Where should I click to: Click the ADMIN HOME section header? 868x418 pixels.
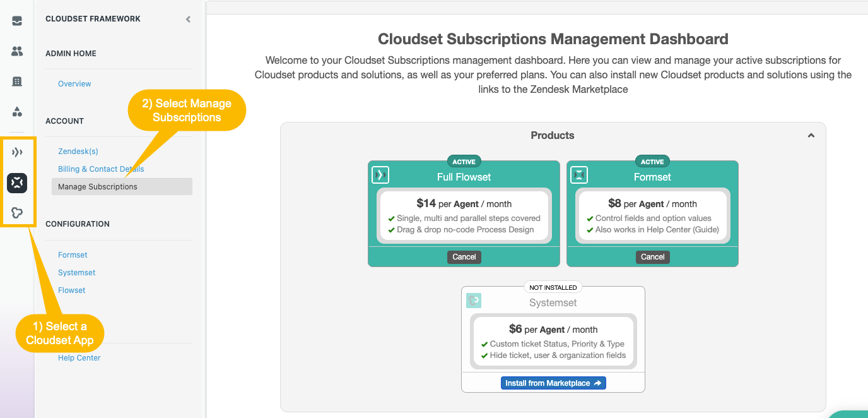[x=71, y=54]
